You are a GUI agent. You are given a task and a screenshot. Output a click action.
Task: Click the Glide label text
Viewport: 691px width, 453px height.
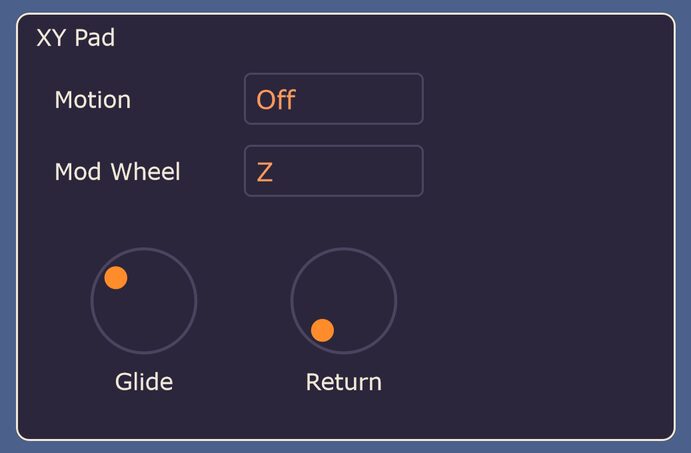pyautogui.click(x=144, y=382)
